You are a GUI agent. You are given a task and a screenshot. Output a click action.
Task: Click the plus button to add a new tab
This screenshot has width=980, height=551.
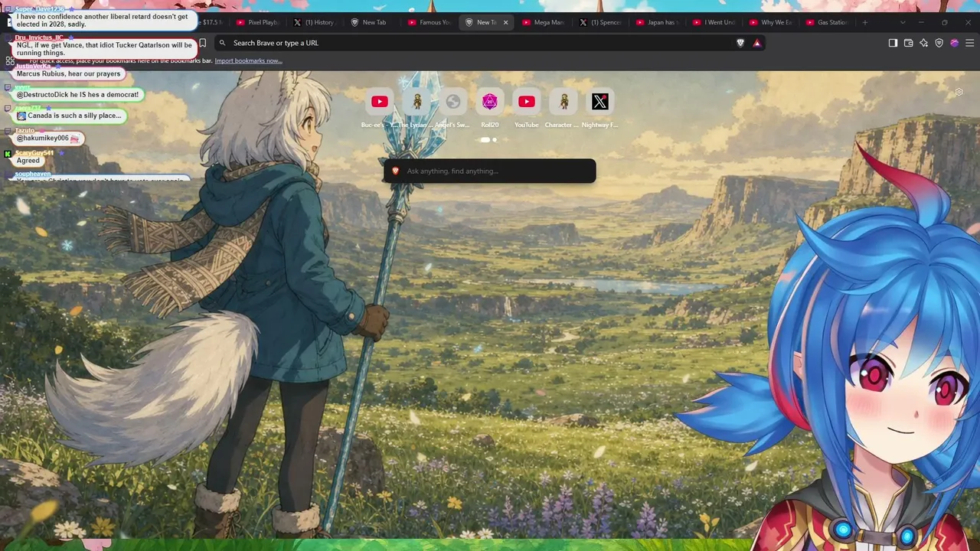[x=865, y=22]
